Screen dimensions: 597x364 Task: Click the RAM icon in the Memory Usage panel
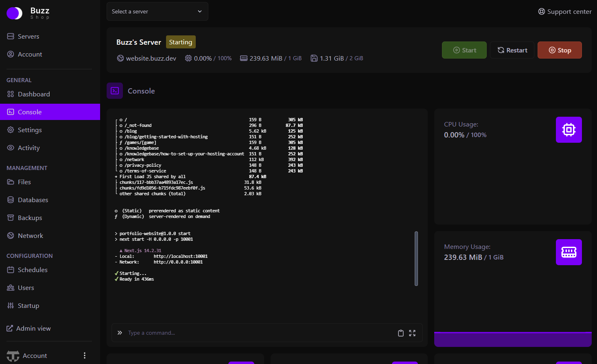tap(569, 252)
